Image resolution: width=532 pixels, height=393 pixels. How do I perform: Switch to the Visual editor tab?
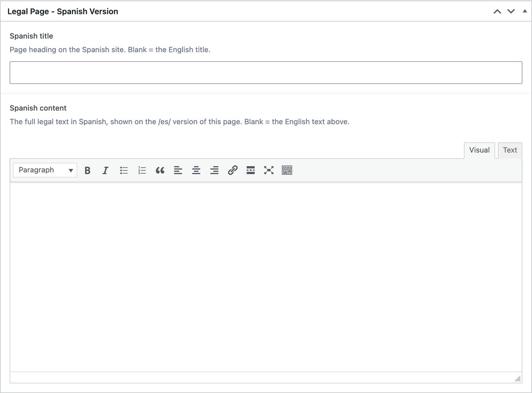click(x=479, y=150)
